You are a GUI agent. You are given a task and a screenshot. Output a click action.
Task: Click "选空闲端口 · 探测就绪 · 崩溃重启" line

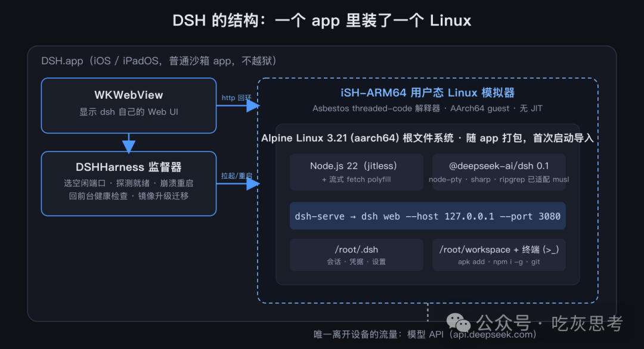pos(129,183)
